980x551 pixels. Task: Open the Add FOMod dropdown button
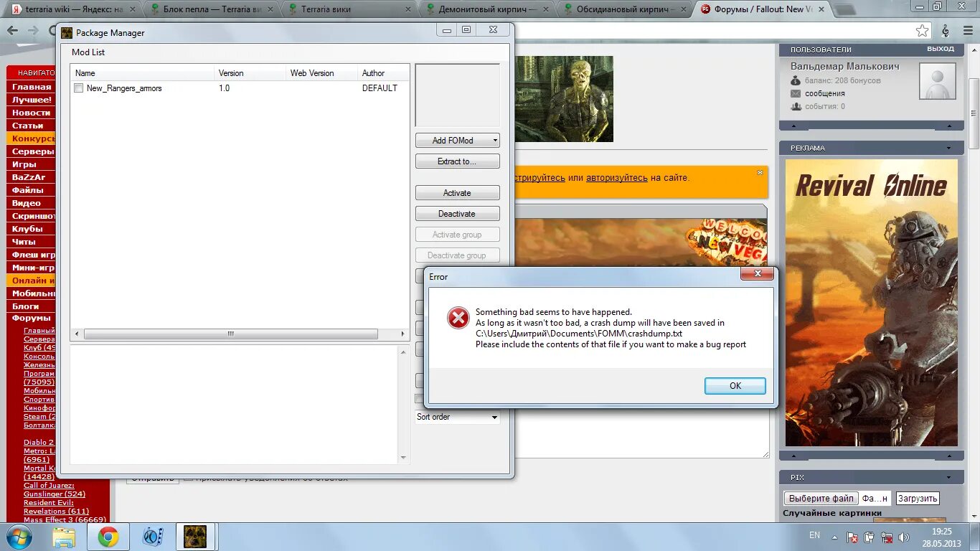458,141
